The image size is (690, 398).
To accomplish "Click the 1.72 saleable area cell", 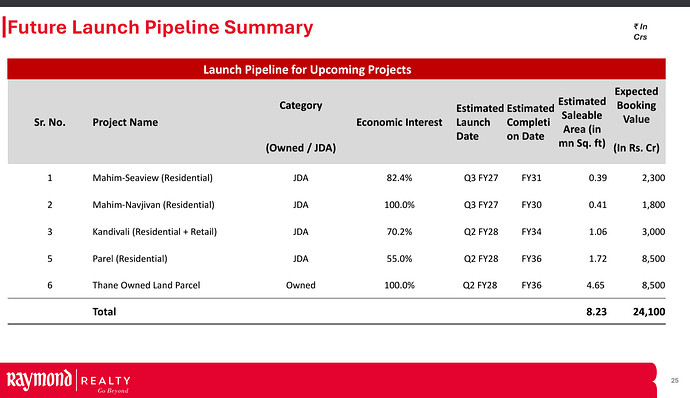I will [x=598, y=258].
